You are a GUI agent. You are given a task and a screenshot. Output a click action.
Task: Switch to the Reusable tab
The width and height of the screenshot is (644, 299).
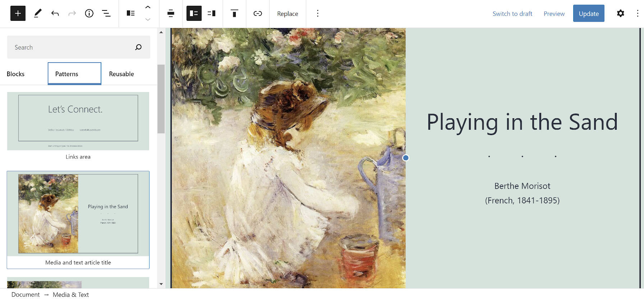point(121,74)
